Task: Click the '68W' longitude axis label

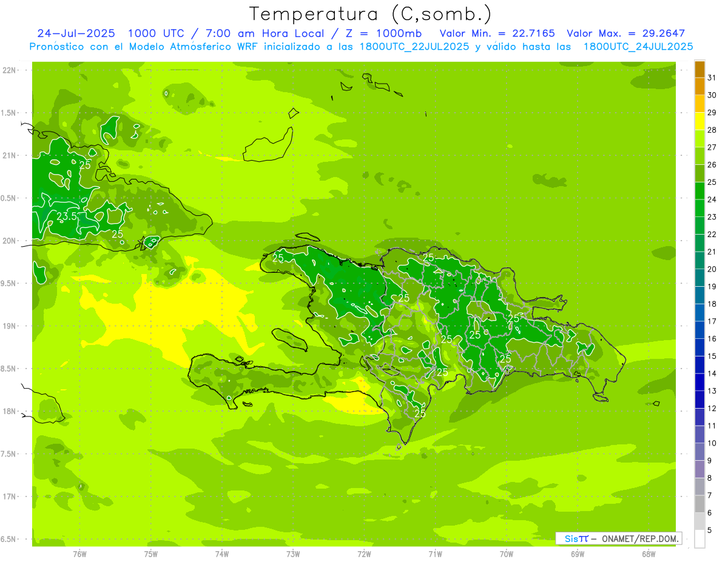Action: pyautogui.click(x=649, y=554)
